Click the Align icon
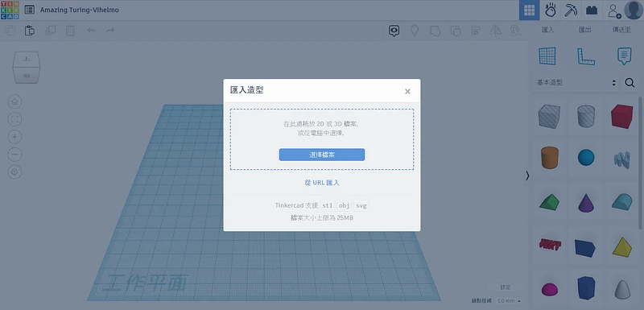Screen dimensions: 644x310 tap(476, 31)
